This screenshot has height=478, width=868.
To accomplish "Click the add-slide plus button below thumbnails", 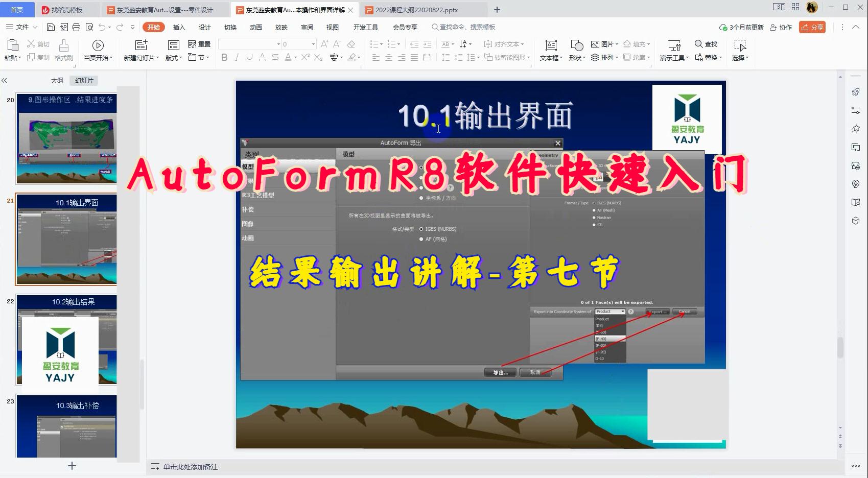I will tap(72, 465).
